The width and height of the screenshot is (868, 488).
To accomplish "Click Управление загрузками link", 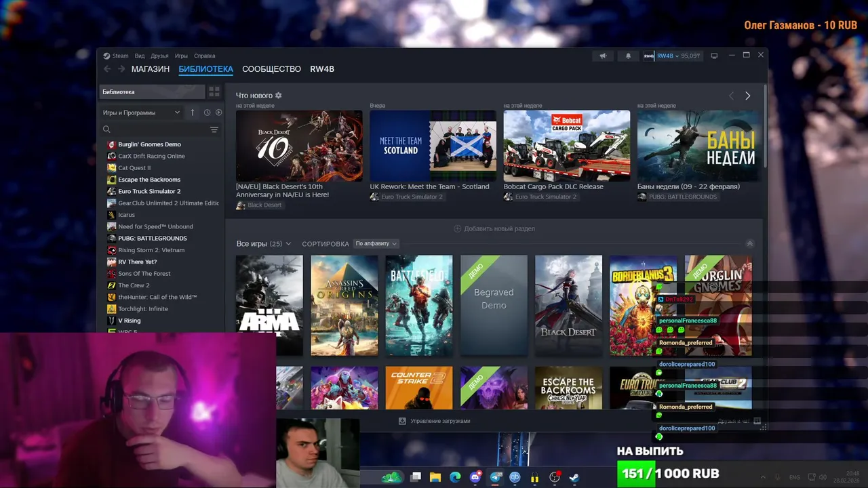I will tap(440, 421).
